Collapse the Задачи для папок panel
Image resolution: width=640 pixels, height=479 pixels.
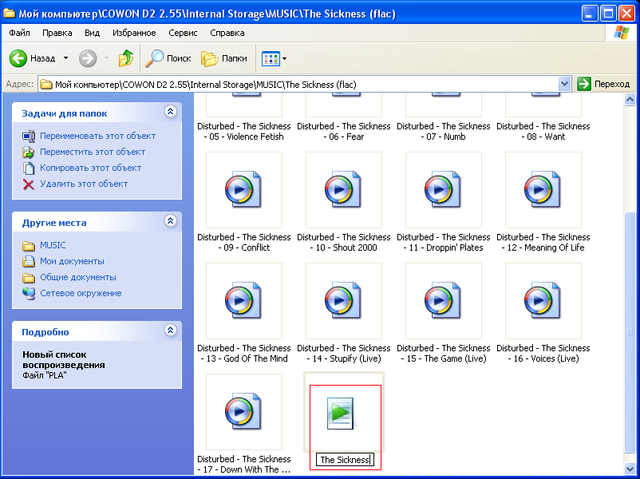pos(170,111)
